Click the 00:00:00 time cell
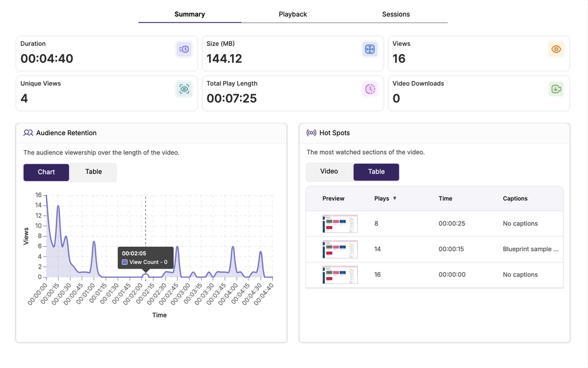This screenshot has width=588, height=368. (452, 274)
